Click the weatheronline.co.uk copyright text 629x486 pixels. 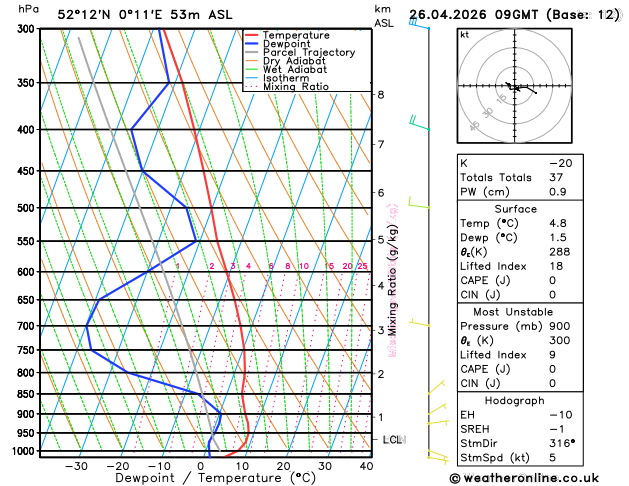(524, 478)
